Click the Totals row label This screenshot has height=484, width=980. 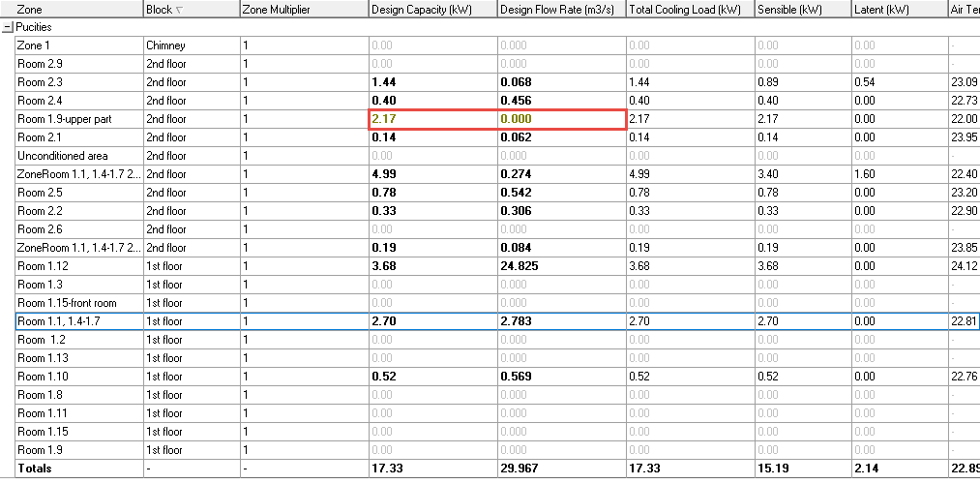35,469
